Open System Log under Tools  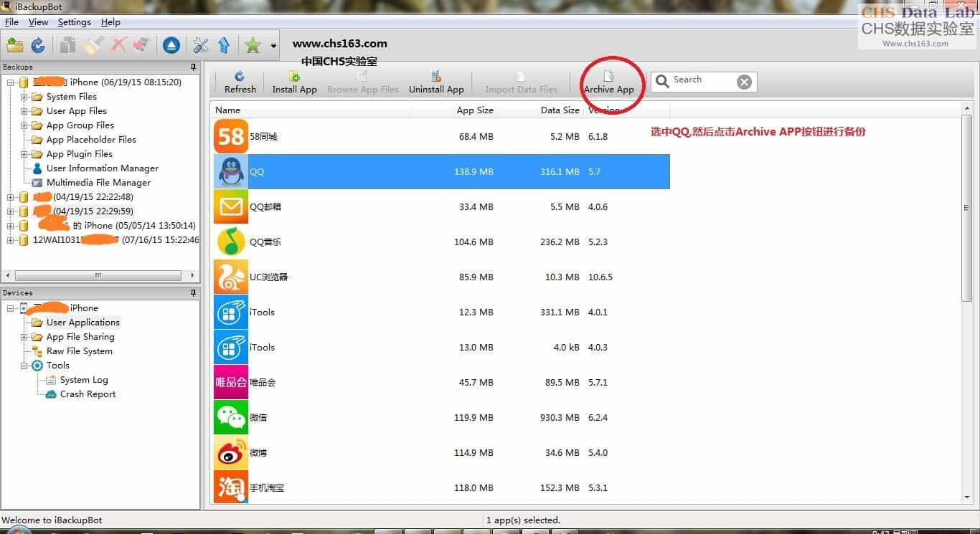tap(84, 380)
